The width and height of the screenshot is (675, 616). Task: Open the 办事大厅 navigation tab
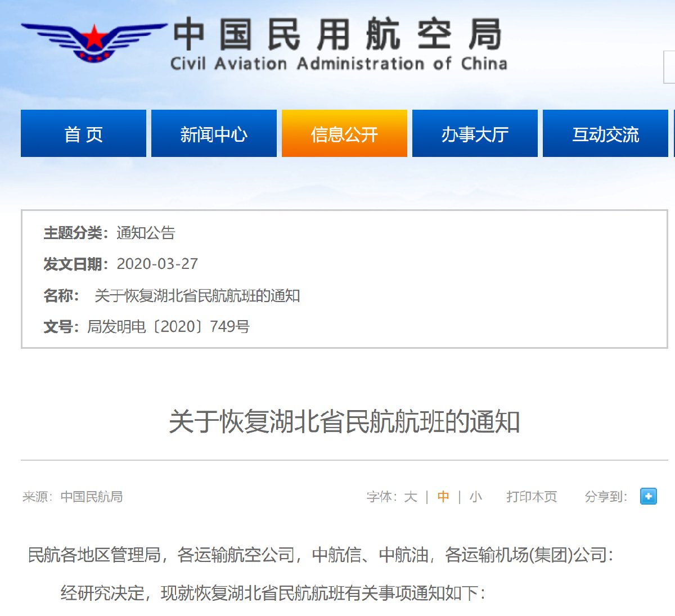coord(475,133)
